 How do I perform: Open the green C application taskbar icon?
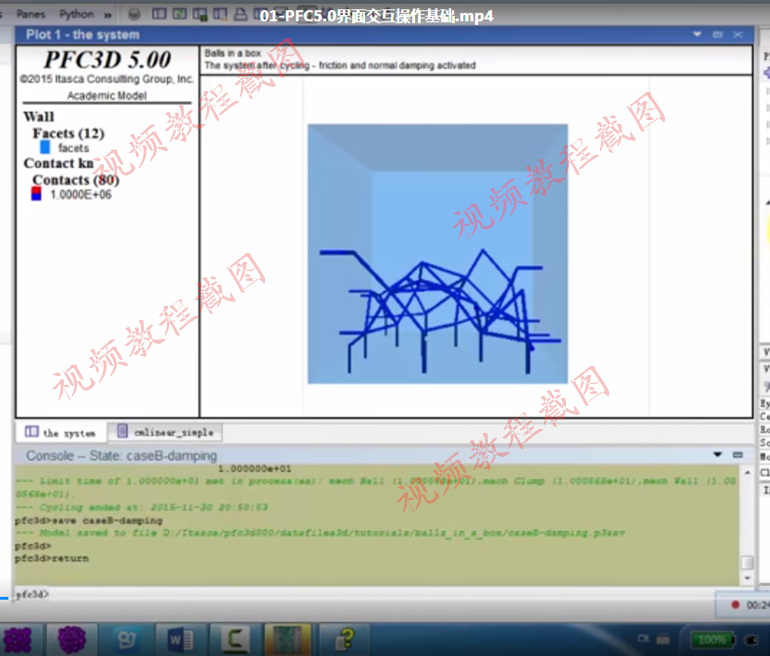(x=235, y=639)
